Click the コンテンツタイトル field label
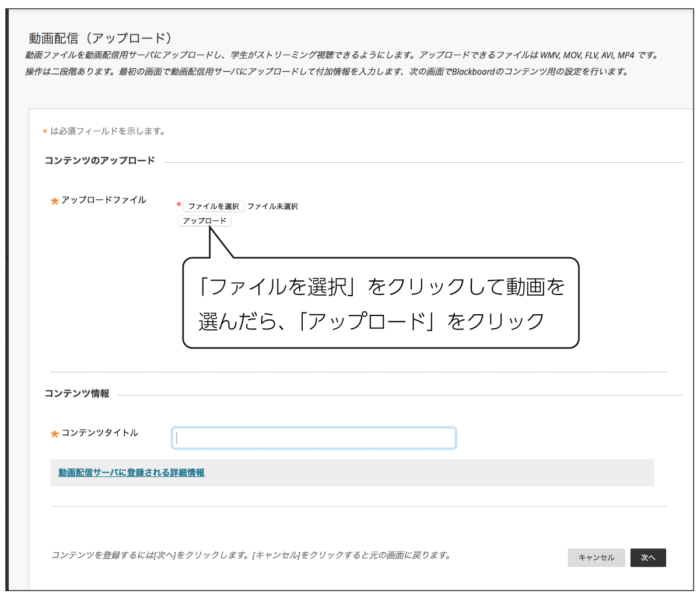 100,433
